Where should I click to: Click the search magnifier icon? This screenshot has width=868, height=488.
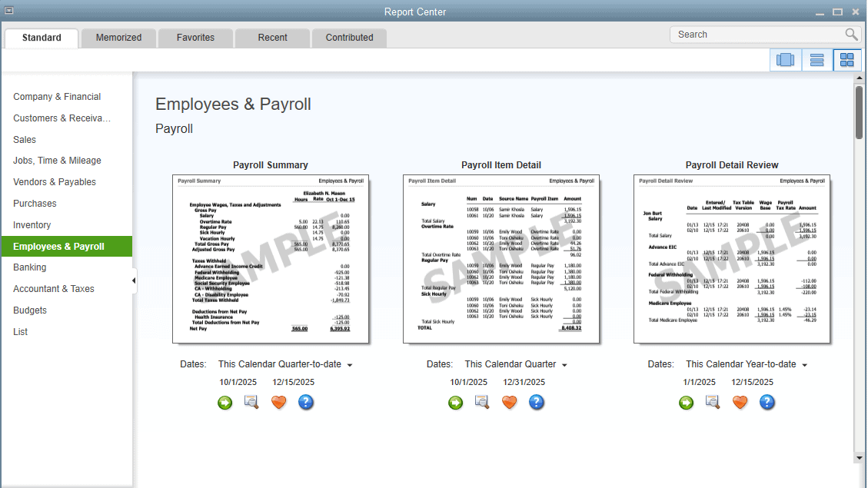(x=850, y=34)
